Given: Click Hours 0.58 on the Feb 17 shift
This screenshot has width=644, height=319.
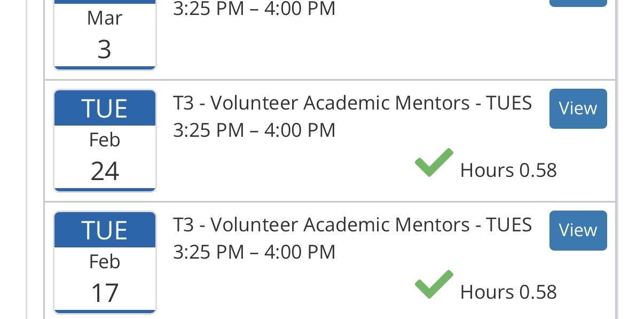Looking at the screenshot, I should point(508,292).
